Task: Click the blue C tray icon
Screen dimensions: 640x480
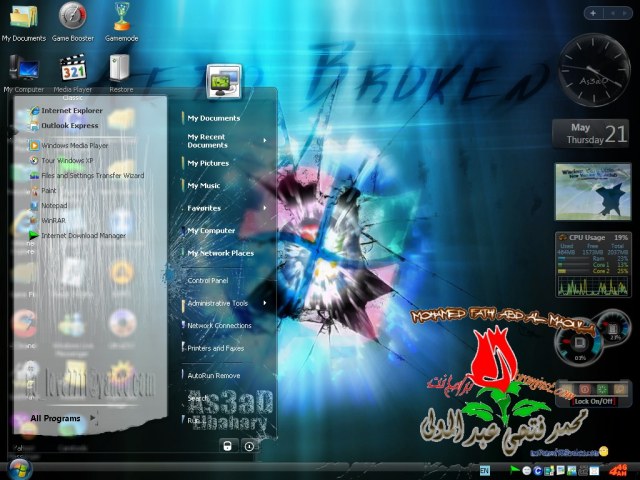Action: click(x=538, y=471)
